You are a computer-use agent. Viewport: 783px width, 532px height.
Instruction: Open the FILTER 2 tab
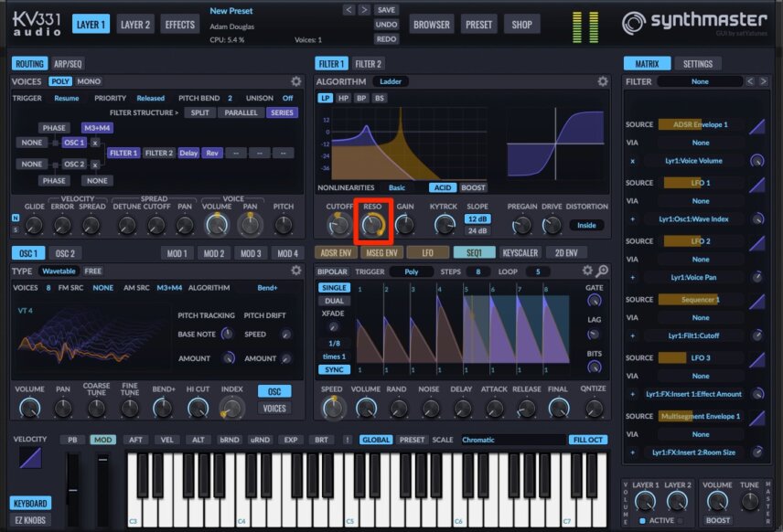coord(368,64)
